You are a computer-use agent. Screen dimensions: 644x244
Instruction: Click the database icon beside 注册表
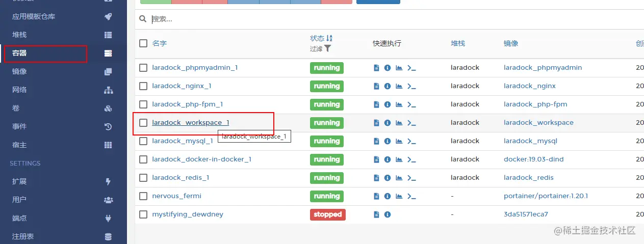(x=108, y=236)
